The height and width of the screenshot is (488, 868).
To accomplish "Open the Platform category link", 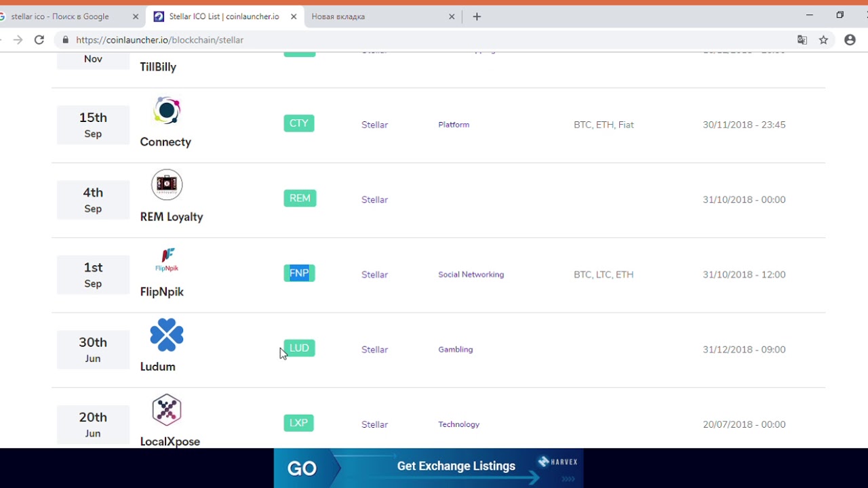I will [x=454, y=125].
